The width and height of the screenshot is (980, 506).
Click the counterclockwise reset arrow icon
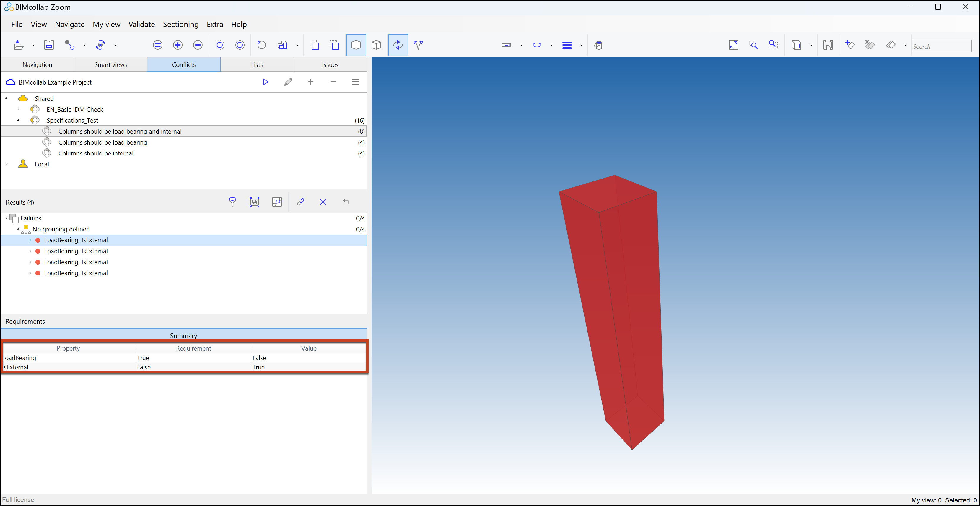(x=261, y=45)
